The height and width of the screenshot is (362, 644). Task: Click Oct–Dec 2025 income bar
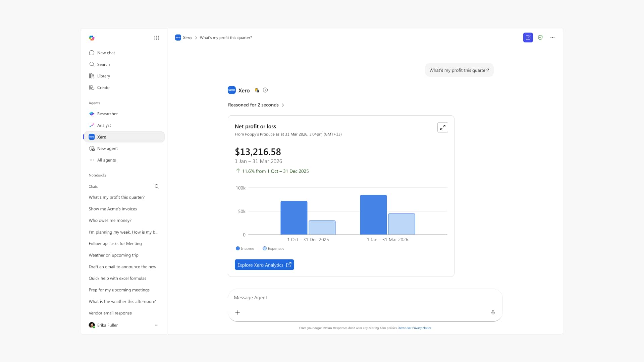pos(294,218)
